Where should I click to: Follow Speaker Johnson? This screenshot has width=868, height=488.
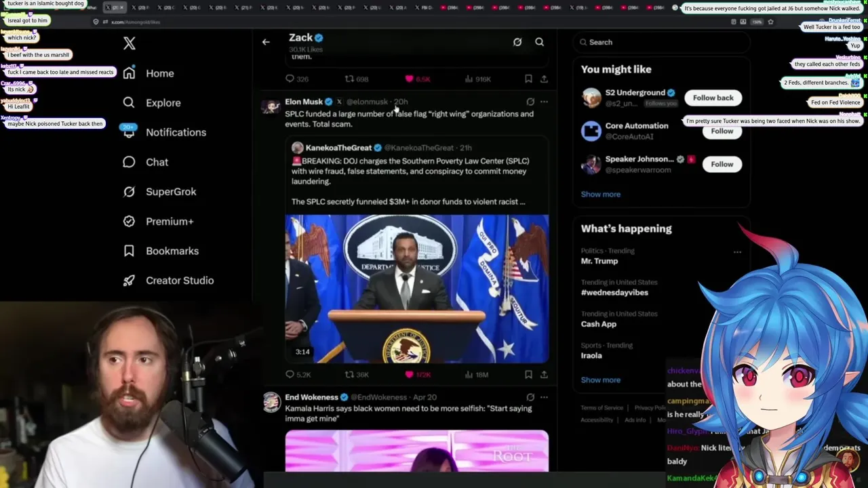722,164
